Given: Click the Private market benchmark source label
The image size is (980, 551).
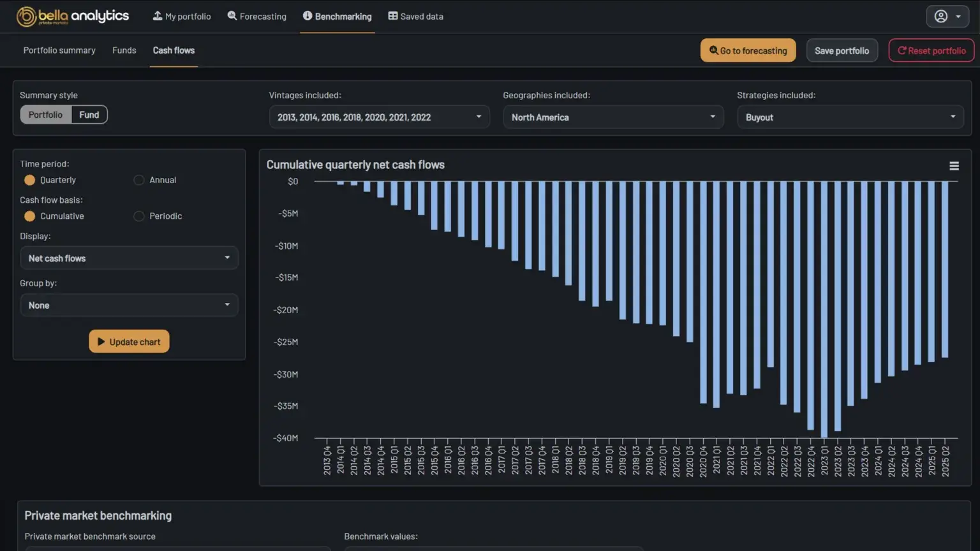Looking at the screenshot, I should [90, 536].
